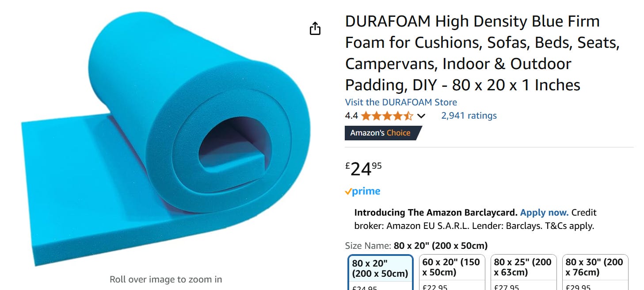Click the Introducing The Amazon Barclaycard heading
Viewport: 644px width, 290px height.
[x=436, y=213]
